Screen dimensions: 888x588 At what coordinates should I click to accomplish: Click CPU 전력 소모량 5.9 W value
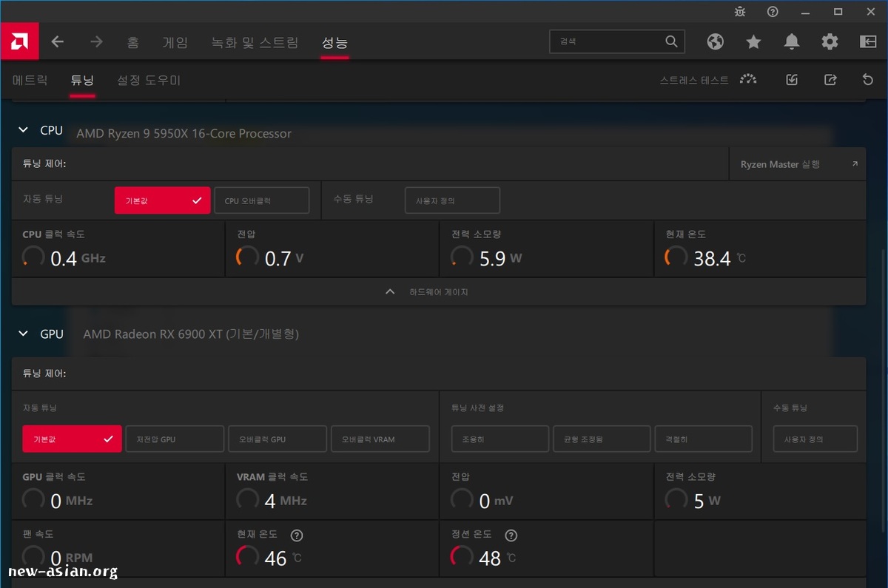(501, 258)
